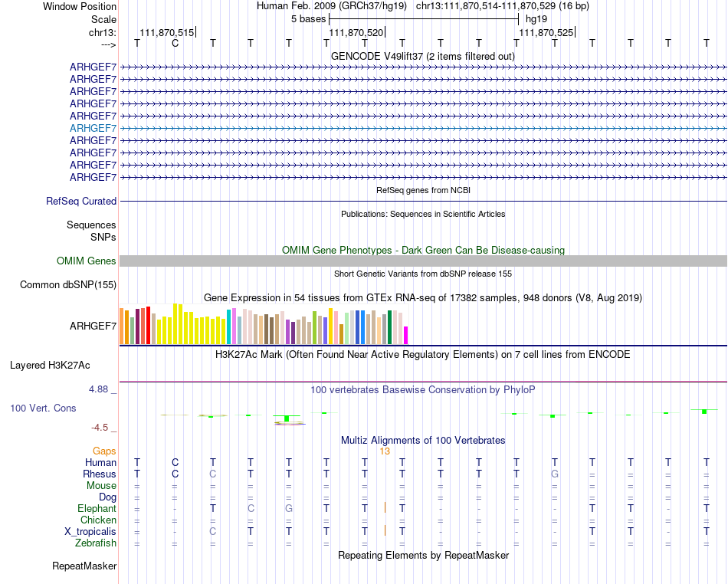Click the Zebrafish species label
Viewport: 728px width, 584px height.
[x=96, y=543]
